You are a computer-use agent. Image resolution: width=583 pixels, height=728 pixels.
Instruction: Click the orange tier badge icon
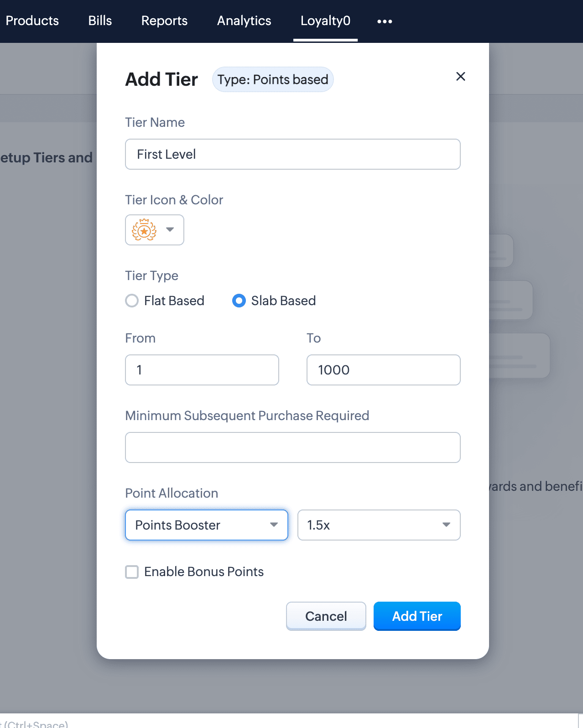pos(144,229)
